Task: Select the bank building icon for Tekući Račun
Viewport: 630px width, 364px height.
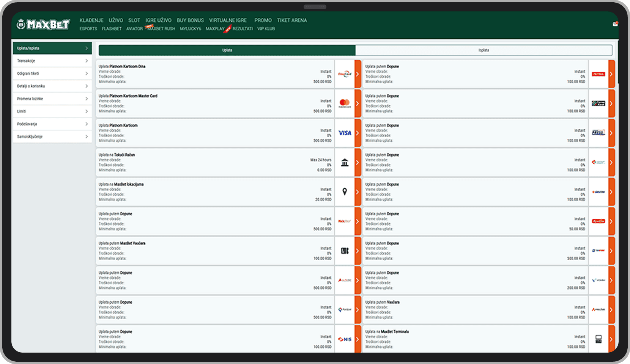Action: [x=345, y=162]
